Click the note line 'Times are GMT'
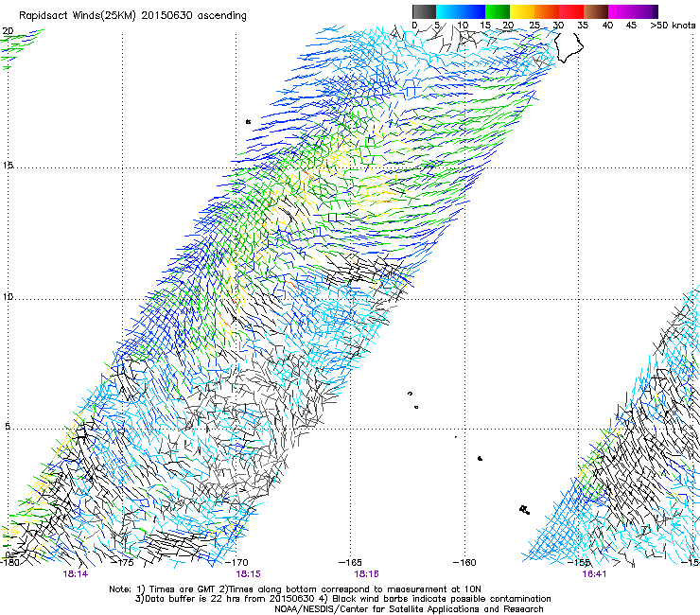Viewport: 700px width, 615px height. [x=184, y=589]
